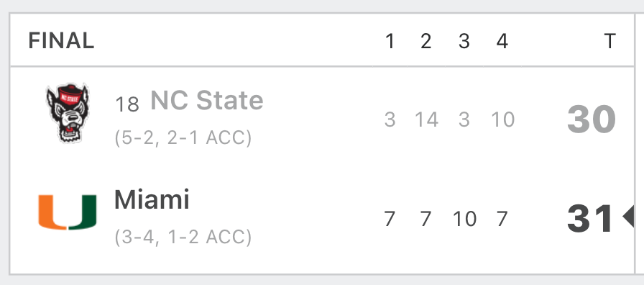Click NC State's record (5-2, 2-1 ACC)

(x=183, y=137)
